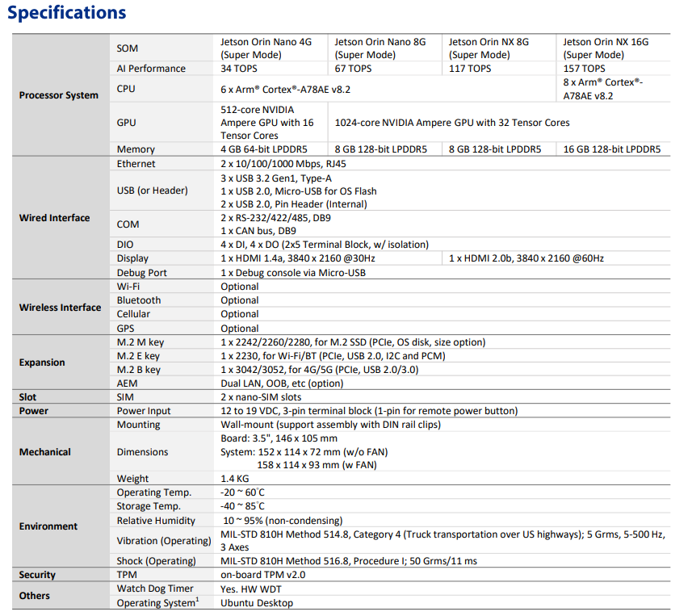Screen dimensions: 692x616
Task: Select the Jetson Orin NX 16G column header
Action: 606,48
